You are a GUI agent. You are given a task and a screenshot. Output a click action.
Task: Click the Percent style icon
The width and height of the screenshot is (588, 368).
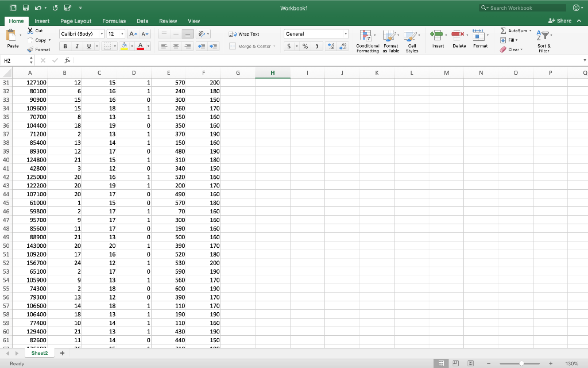[305, 45]
